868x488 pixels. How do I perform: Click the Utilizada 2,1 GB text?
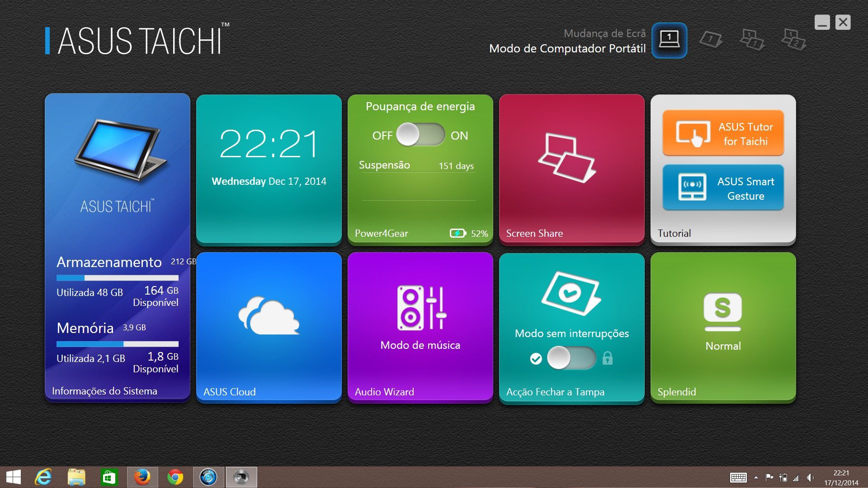(90, 358)
